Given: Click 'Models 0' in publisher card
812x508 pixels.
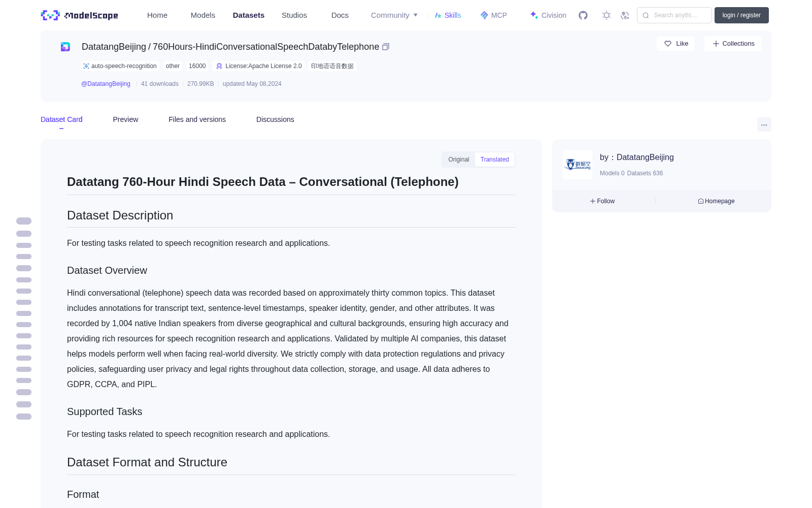Looking at the screenshot, I should [612, 173].
